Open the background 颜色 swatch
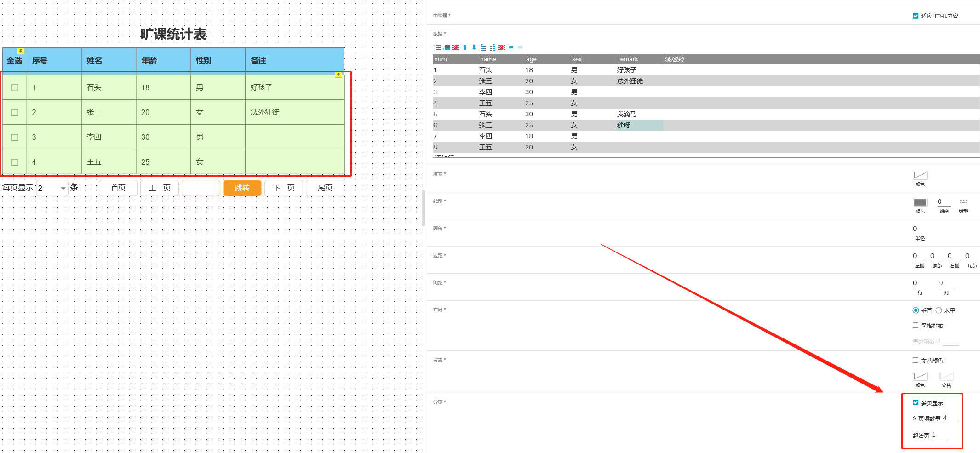Image resolution: width=980 pixels, height=453 pixels. click(x=920, y=376)
